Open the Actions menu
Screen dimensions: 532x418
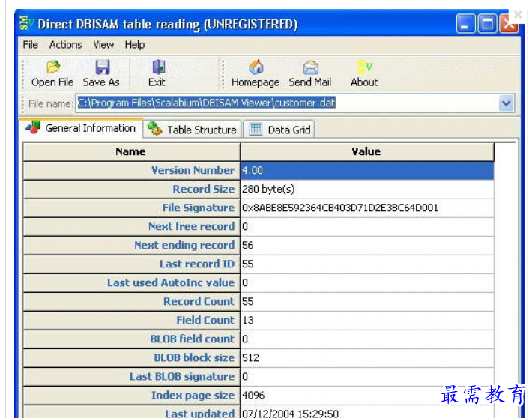(66, 45)
